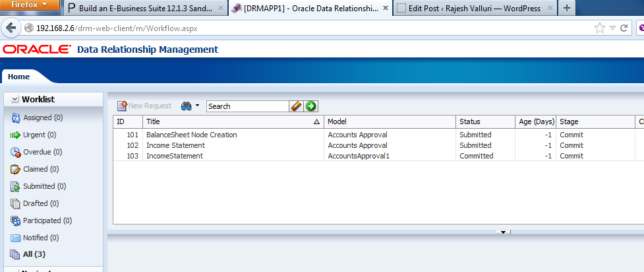644x272 pixels.
Task: Open the orange Firefox menu button
Action: point(30,5)
